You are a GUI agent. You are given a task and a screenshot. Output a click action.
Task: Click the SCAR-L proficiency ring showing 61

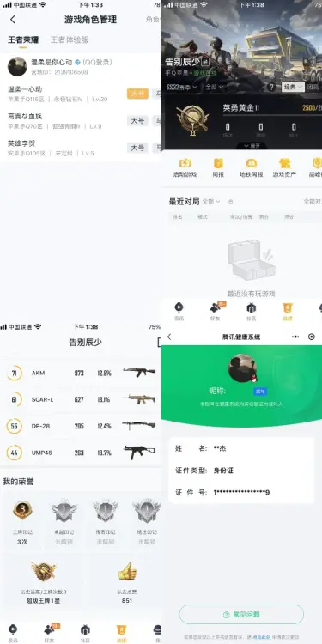(15, 399)
